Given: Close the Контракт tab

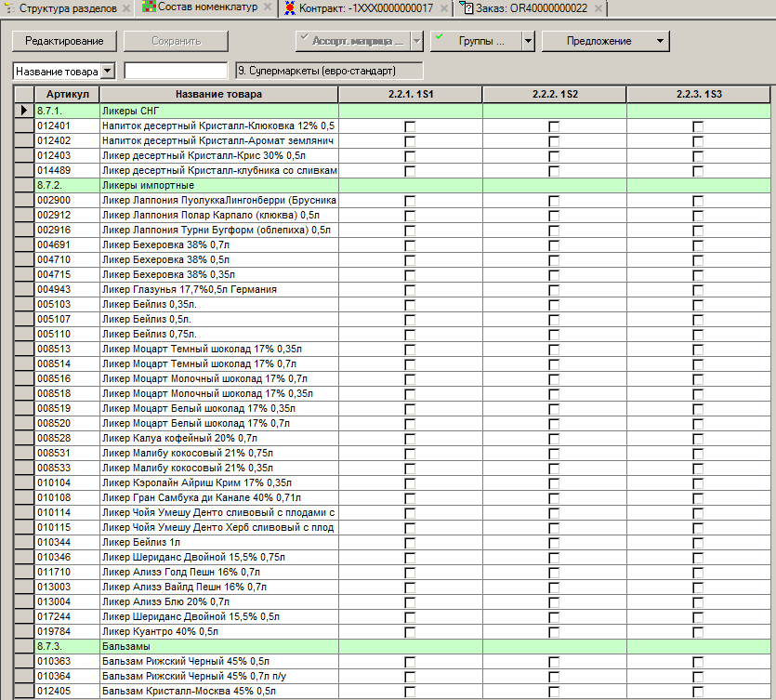Looking at the screenshot, I should pyautogui.click(x=444, y=8).
